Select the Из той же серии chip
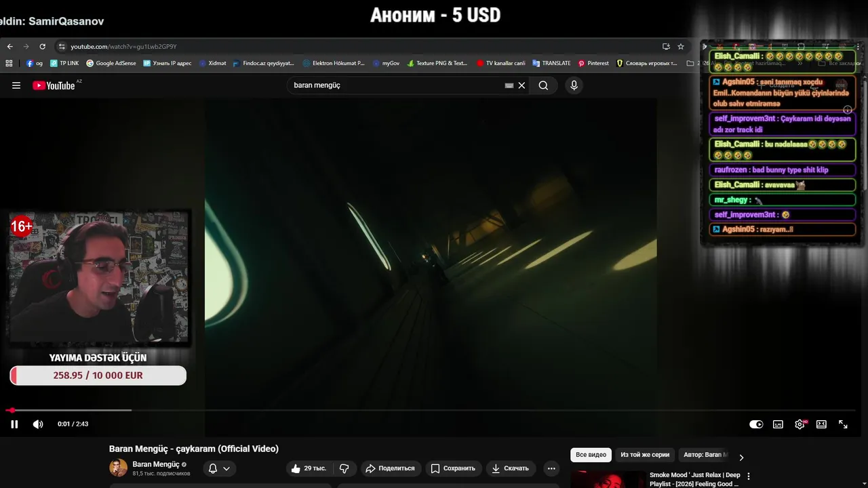 645,455
